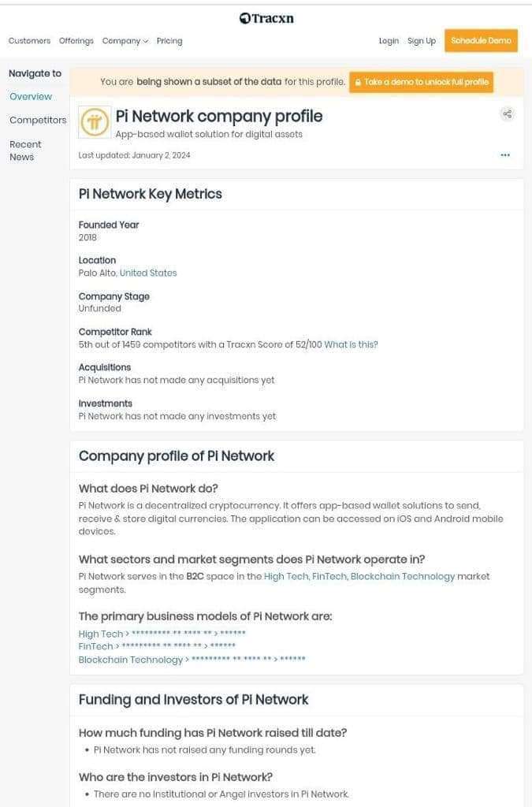Navigate to Recent News in sidebar
The height and width of the screenshot is (807, 532).
point(25,151)
